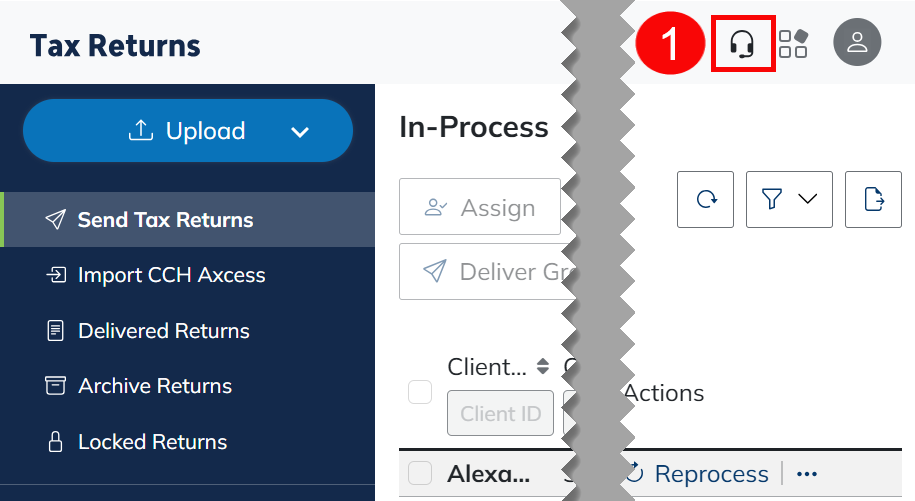Check the Alexa... row checkbox
This screenshot has height=501, width=915.
click(420, 473)
